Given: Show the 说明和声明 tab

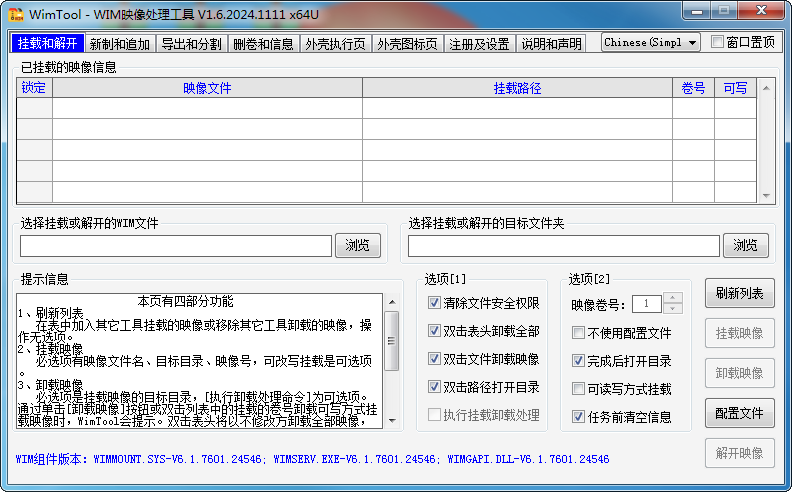Looking at the screenshot, I should pos(551,44).
